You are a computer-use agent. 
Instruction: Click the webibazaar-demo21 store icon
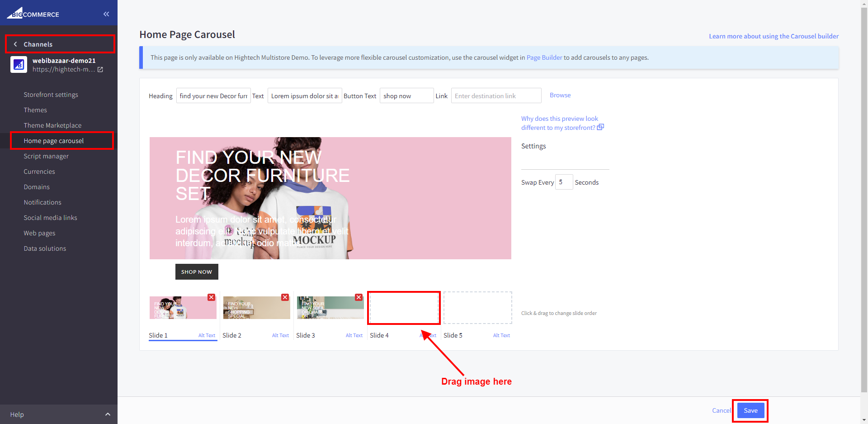19,65
